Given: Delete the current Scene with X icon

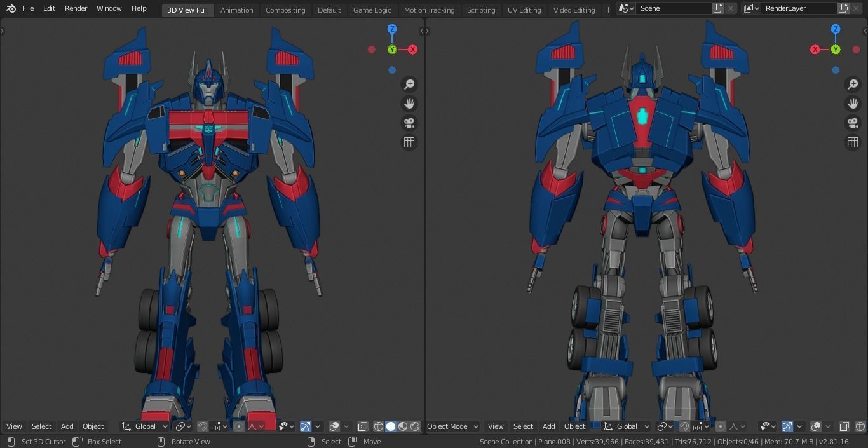Looking at the screenshot, I should (x=731, y=8).
